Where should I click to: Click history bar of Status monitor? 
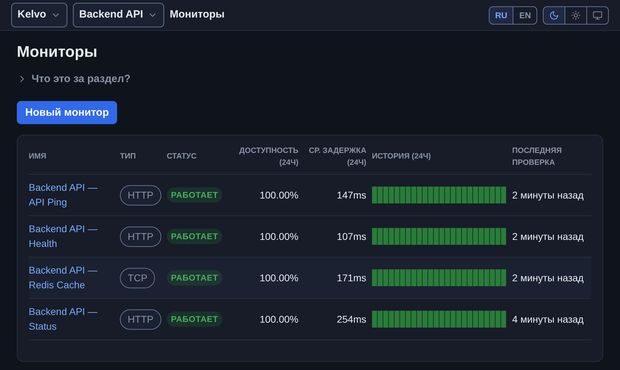pyautogui.click(x=439, y=319)
